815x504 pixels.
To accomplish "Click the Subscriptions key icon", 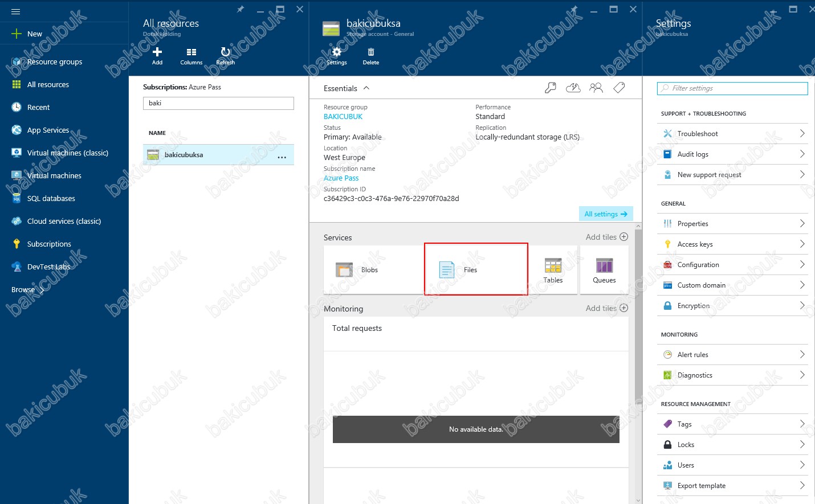I will tap(17, 244).
